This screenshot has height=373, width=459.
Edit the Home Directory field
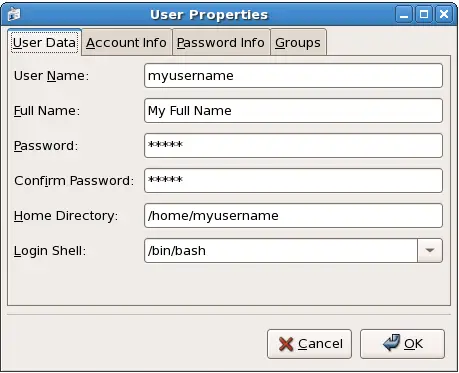tap(293, 216)
